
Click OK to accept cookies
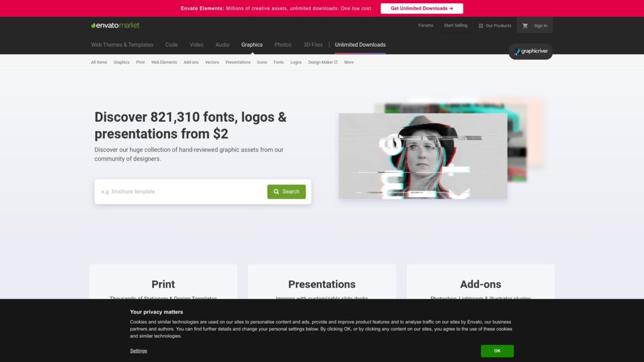click(497, 350)
